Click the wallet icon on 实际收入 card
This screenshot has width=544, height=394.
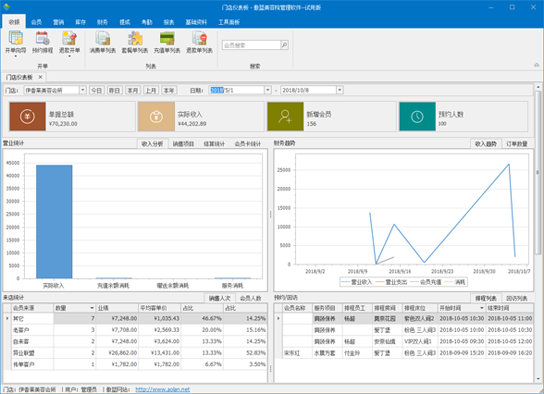coord(156,117)
